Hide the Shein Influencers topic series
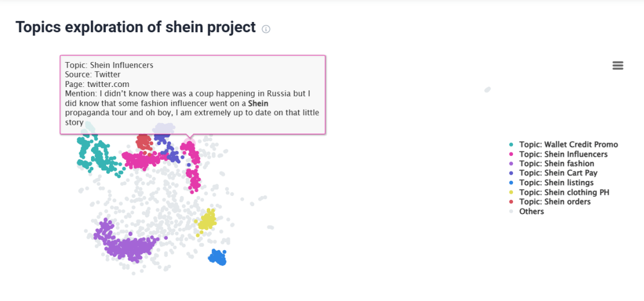This screenshot has height=301, width=644. (563, 154)
